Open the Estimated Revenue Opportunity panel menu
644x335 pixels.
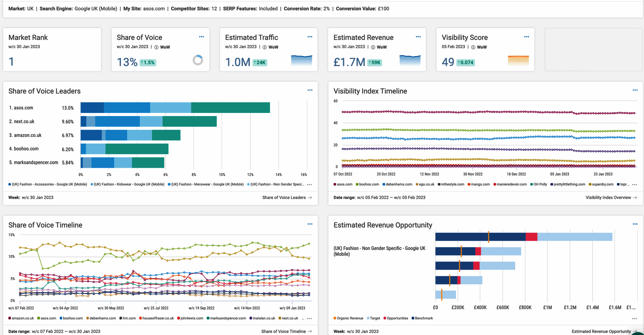[635, 224]
